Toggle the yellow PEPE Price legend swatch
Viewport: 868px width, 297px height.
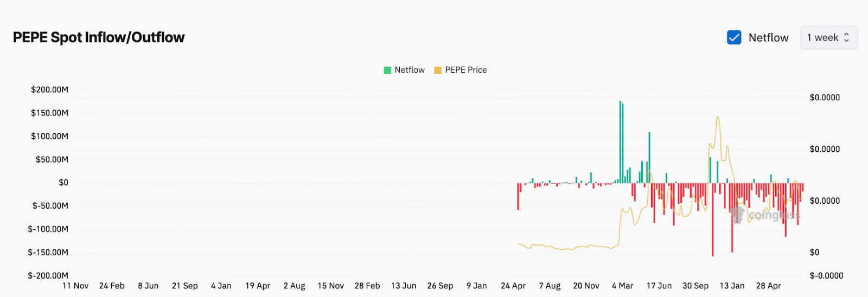coord(438,70)
